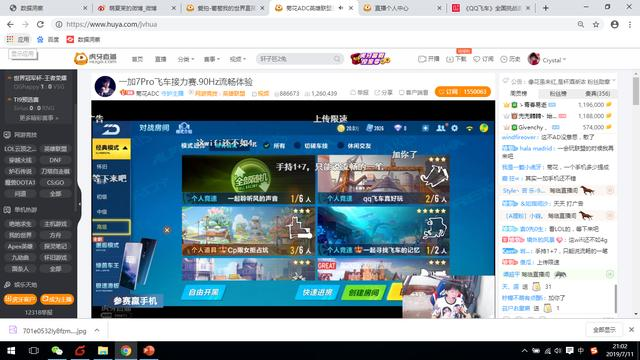Open 首页 in Huya navigation
The width and height of the screenshot is (640, 360).
[138, 59]
